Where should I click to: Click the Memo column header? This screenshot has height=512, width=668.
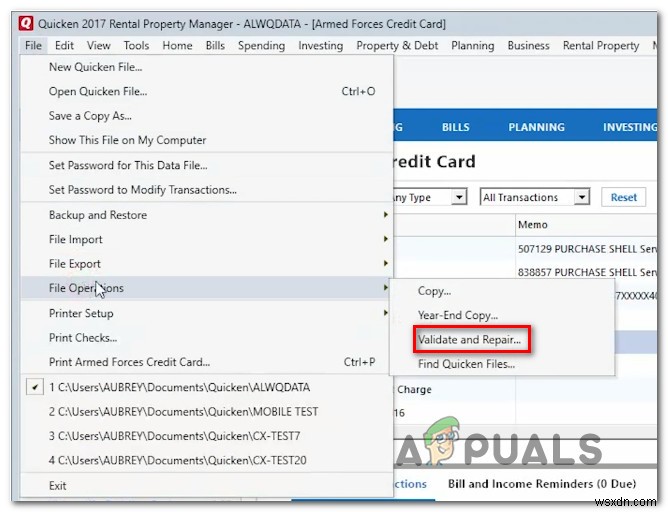click(x=586, y=225)
